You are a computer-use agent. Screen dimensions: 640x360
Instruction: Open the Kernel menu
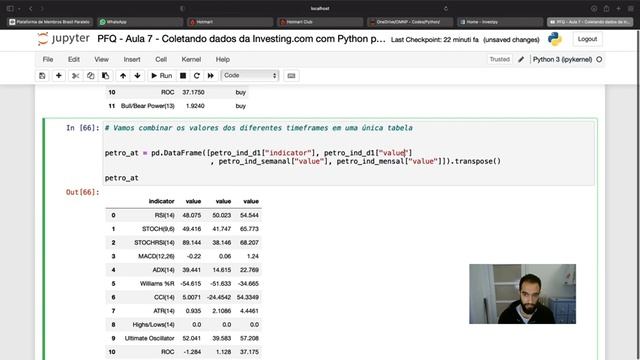pos(191,59)
